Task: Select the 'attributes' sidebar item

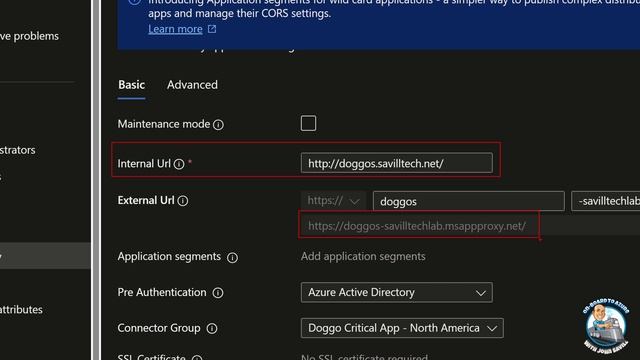Action: (21, 309)
